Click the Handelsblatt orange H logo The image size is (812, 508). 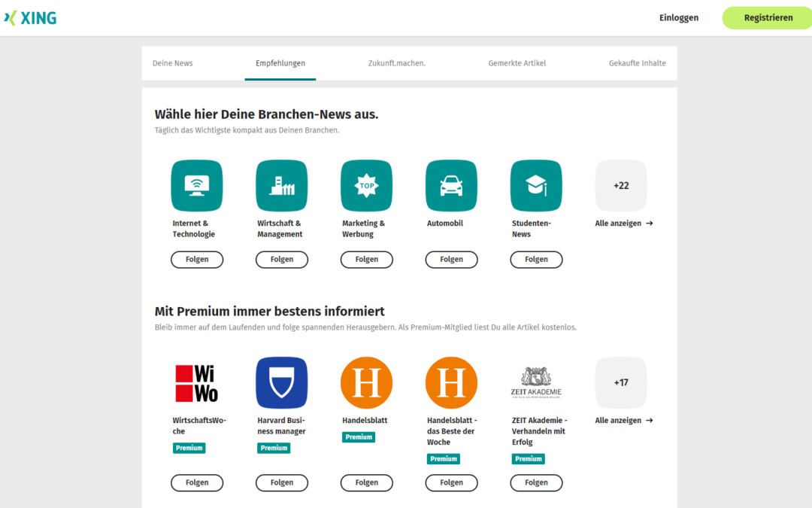point(367,382)
